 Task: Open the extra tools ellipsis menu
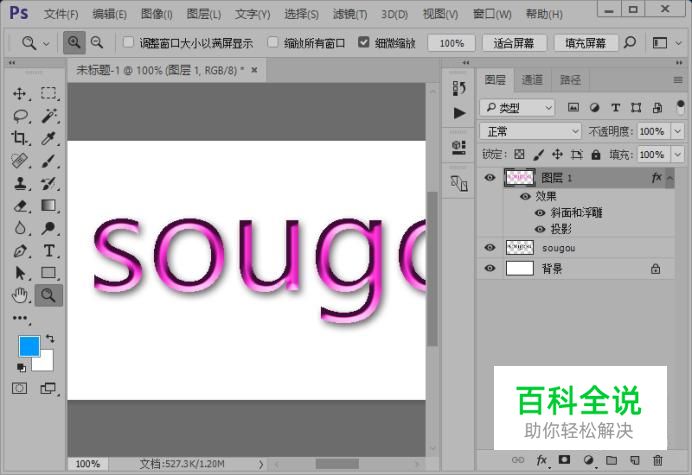(x=19, y=317)
